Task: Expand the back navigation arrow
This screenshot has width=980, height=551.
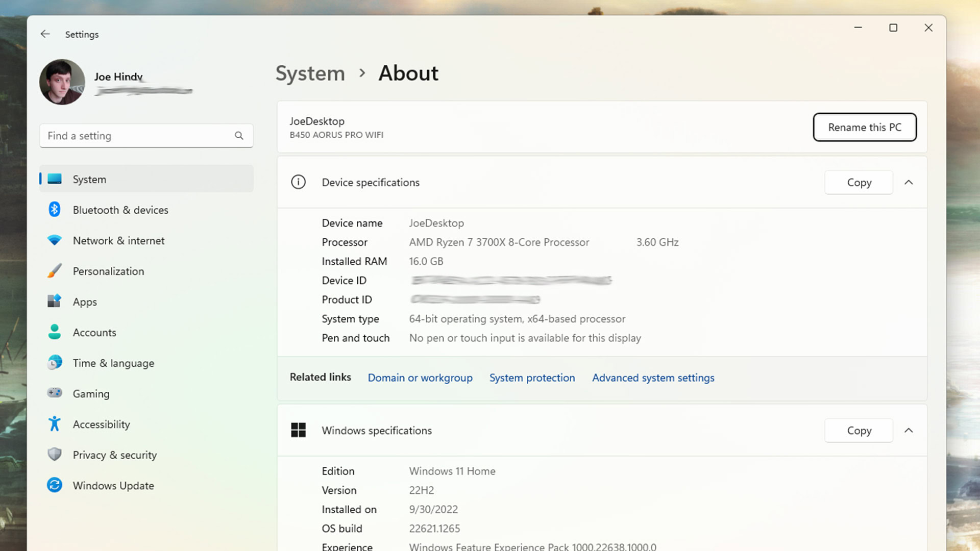Action: point(45,34)
